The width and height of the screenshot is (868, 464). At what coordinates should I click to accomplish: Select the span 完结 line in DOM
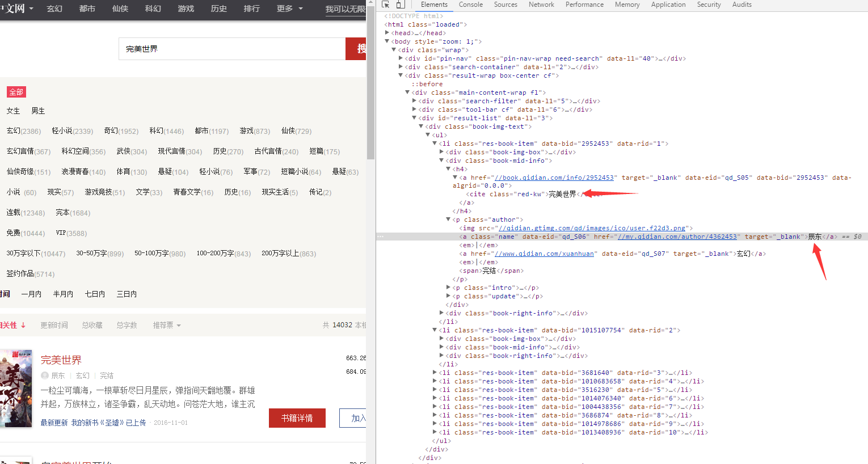coord(491,271)
